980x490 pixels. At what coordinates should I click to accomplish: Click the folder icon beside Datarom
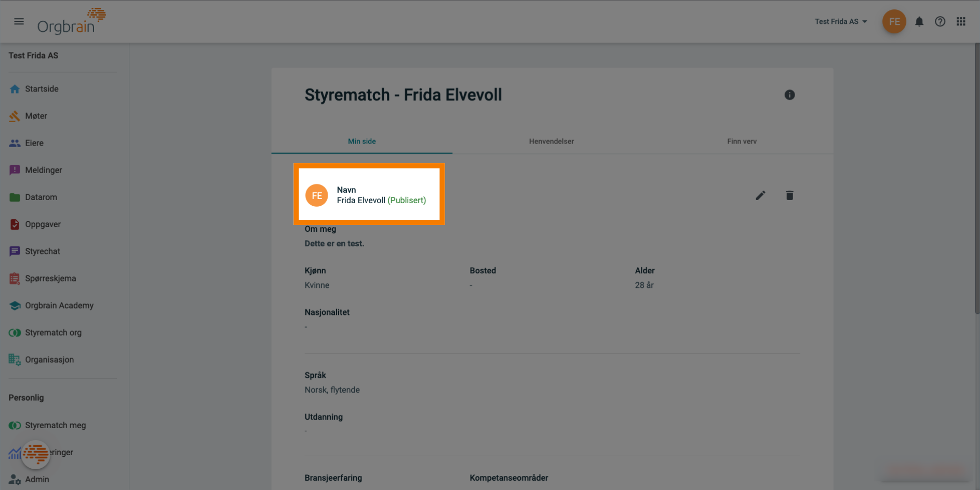point(15,197)
